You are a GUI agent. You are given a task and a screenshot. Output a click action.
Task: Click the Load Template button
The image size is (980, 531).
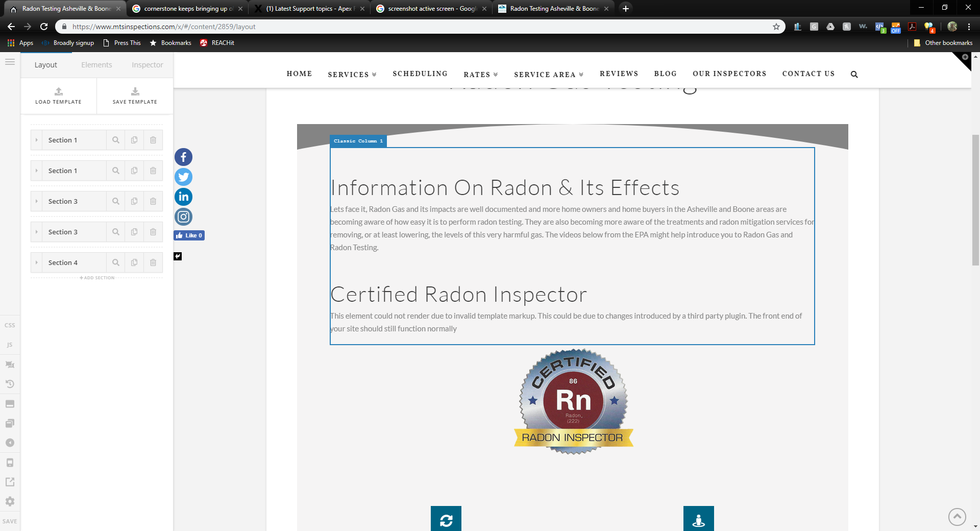(x=58, y=95)
